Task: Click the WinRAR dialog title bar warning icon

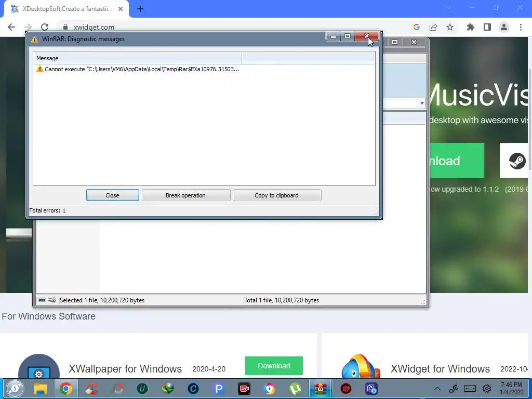Action: coord(34,39)
